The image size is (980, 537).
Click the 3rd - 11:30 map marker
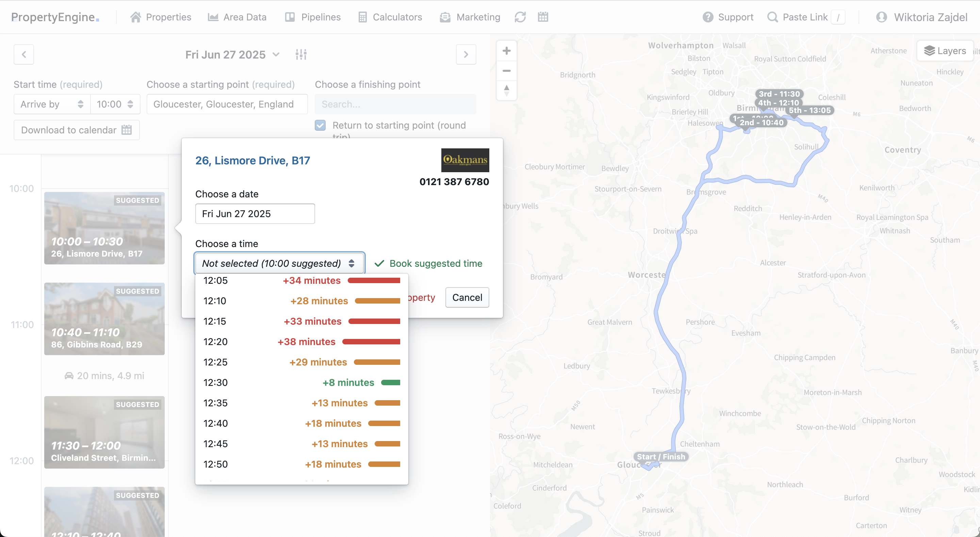779,94
